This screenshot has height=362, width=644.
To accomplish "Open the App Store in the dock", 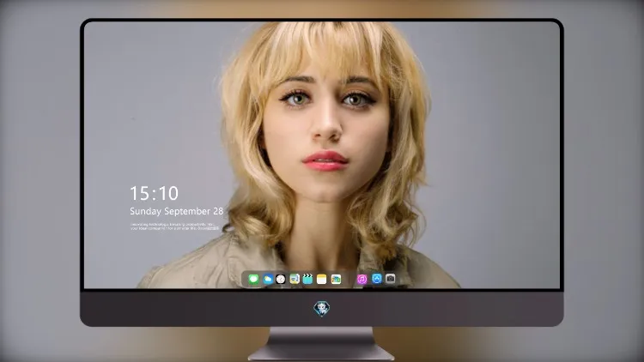I will click(377, 279).
